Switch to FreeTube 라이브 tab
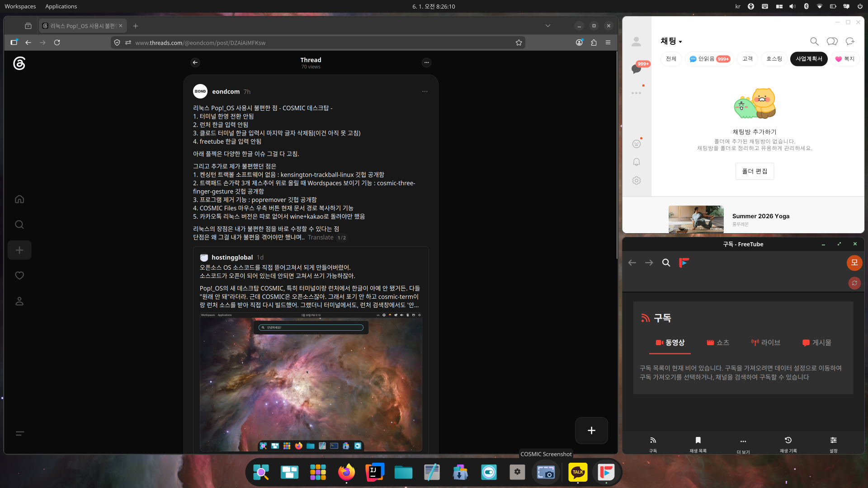Image resolution: width=868 pixels, height=488 pixels. click(x=766, y=343)
